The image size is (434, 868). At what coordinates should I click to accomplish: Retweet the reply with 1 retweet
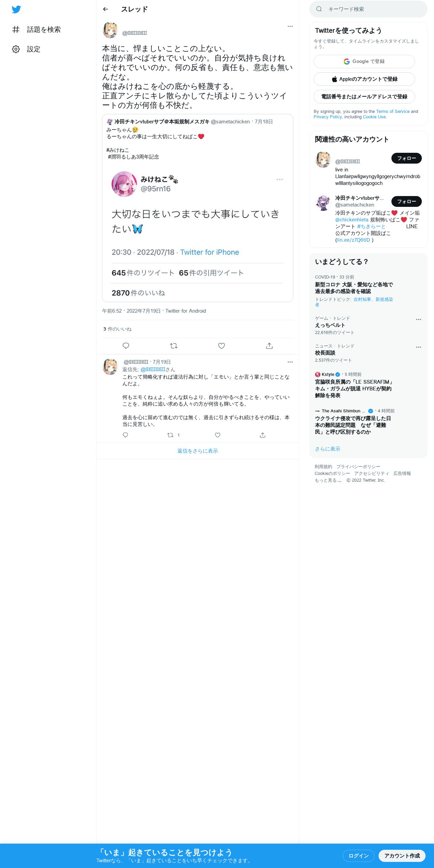coord(173,435)
